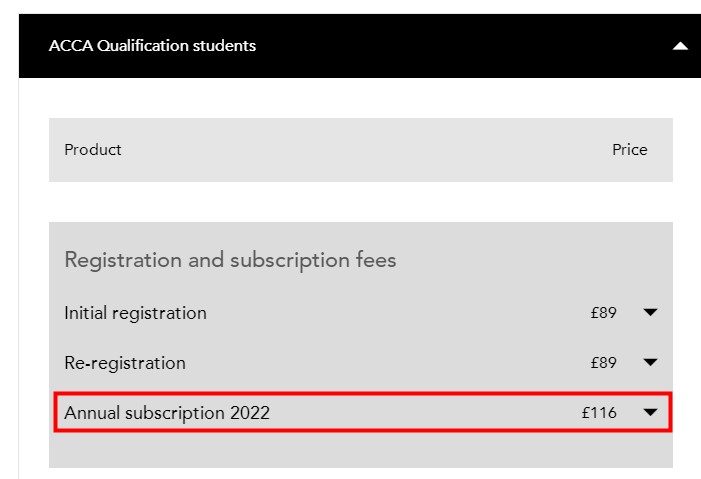Click the blank grey area below Annual subscription
Viewport: 701px width, 479px height.
[360, 451]
